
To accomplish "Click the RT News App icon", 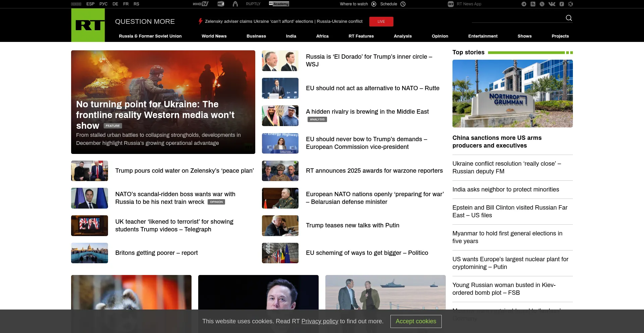I will (x=450, y=4).
